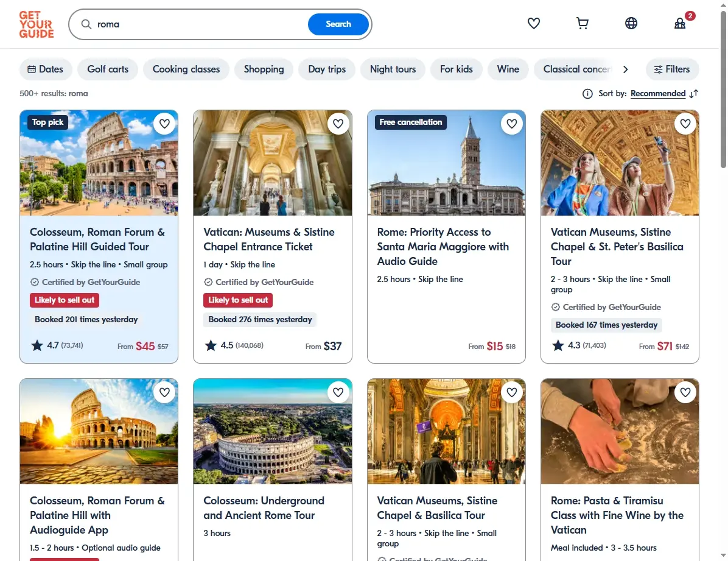Open Vatican Museums, Sistine Chapel & St. Peter's Basilica Tour
This screenshot has width=728, height=561.
click(x=617, y=247)
